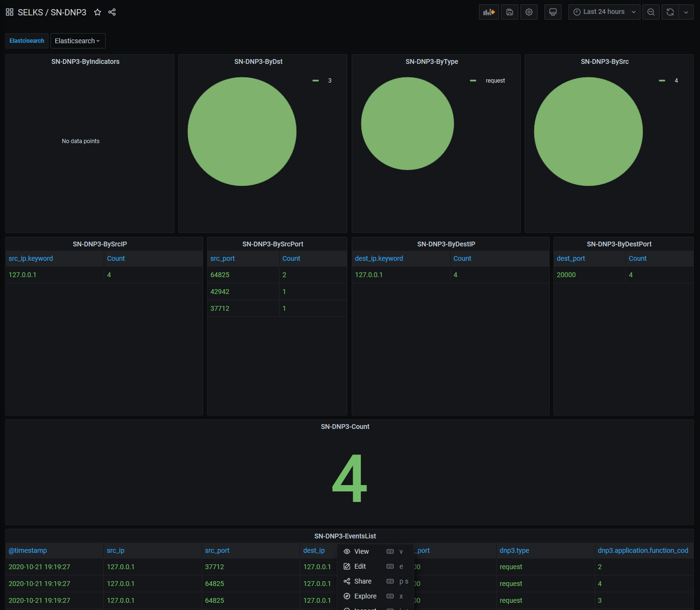The height and width of the screenshot is (610, 700).
Task: Toggle the 'request' legend series in ByType
Action: click(495, 81)
